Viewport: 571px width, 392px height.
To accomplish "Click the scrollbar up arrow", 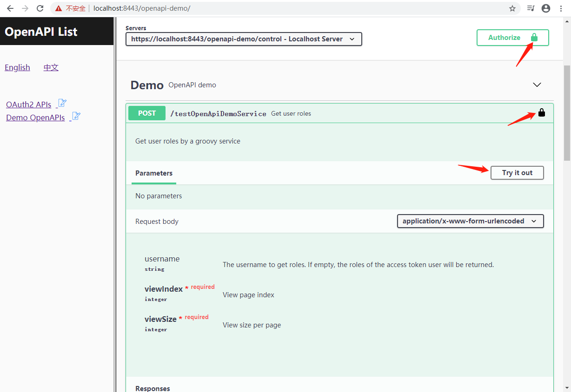I will pos(567,21).
